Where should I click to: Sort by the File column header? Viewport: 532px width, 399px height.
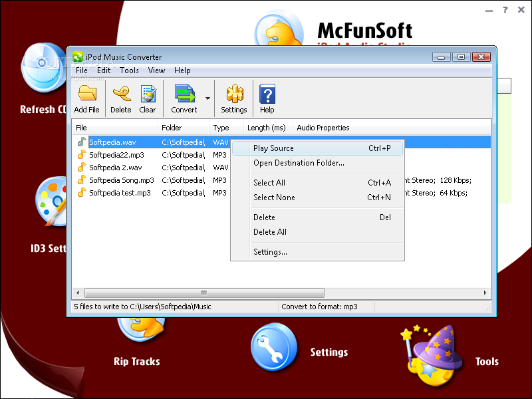pyautogui.click(x=115, y=128)
